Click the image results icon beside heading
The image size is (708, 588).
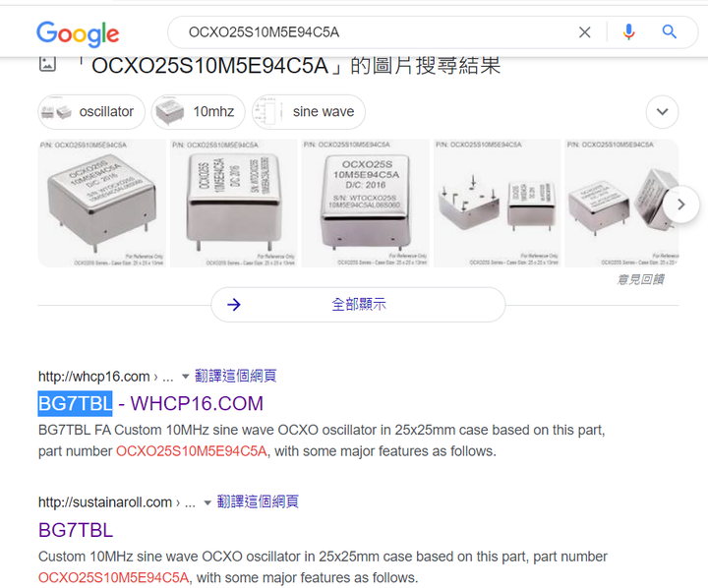pyautogui.click(x=47, y=65)
